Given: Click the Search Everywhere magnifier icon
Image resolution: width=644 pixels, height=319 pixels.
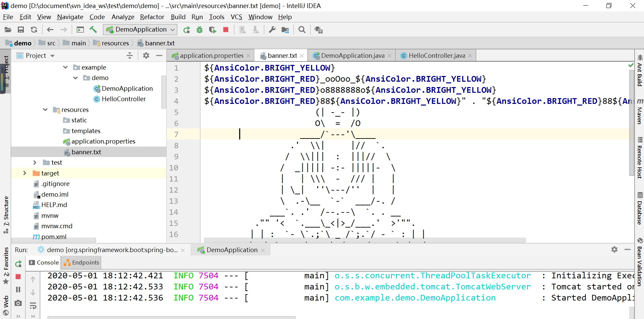Looking at the screenshot, I should [x=302, y=30].
